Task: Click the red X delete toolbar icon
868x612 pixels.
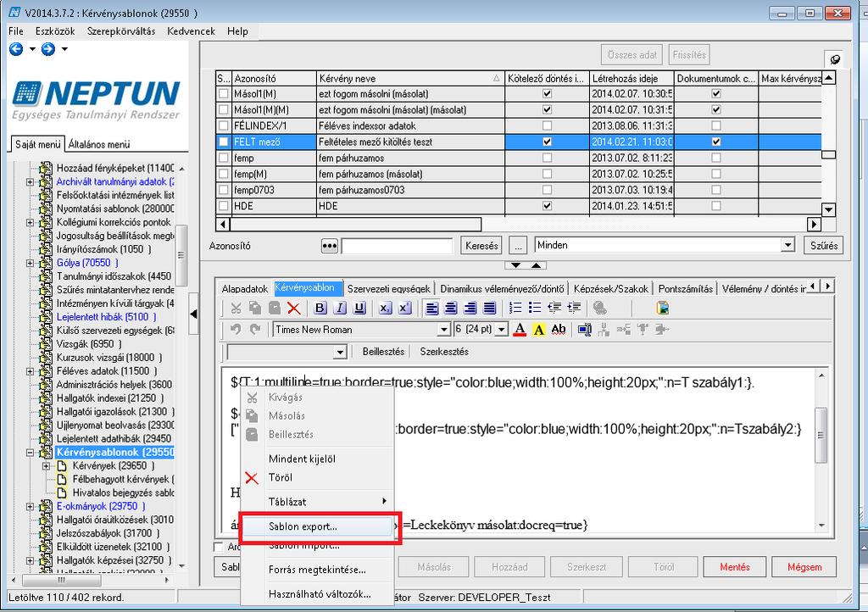Action: click(294, 309)
